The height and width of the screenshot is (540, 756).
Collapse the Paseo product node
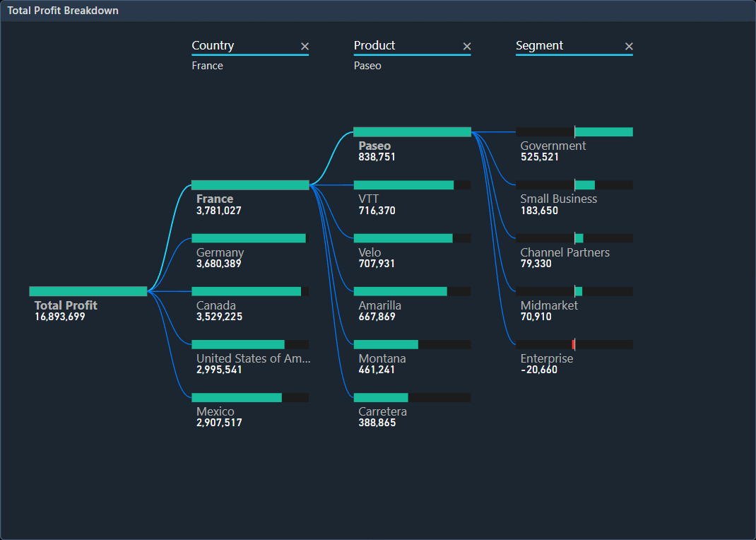[x=412, y=132]
